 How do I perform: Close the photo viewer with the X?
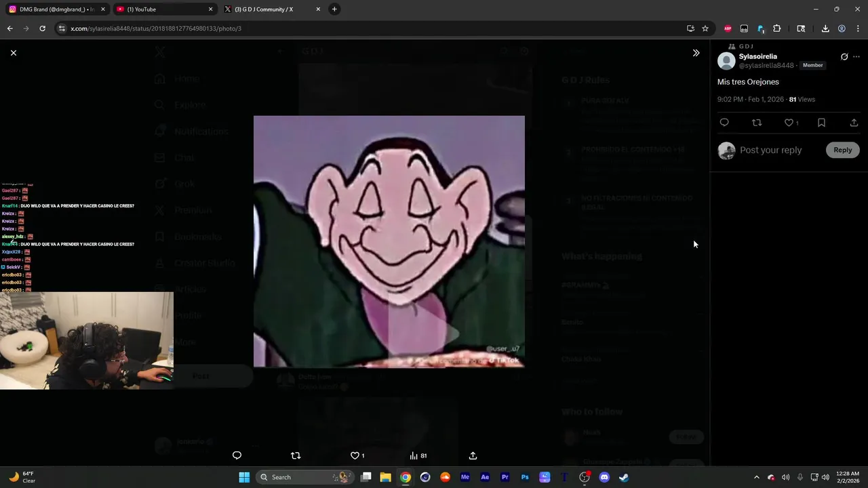14,53
